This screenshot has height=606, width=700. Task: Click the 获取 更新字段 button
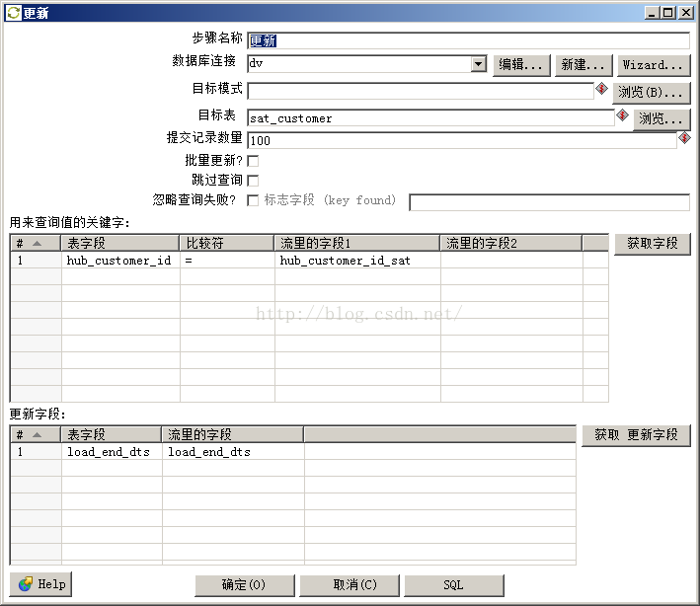[x=636, y=434]
